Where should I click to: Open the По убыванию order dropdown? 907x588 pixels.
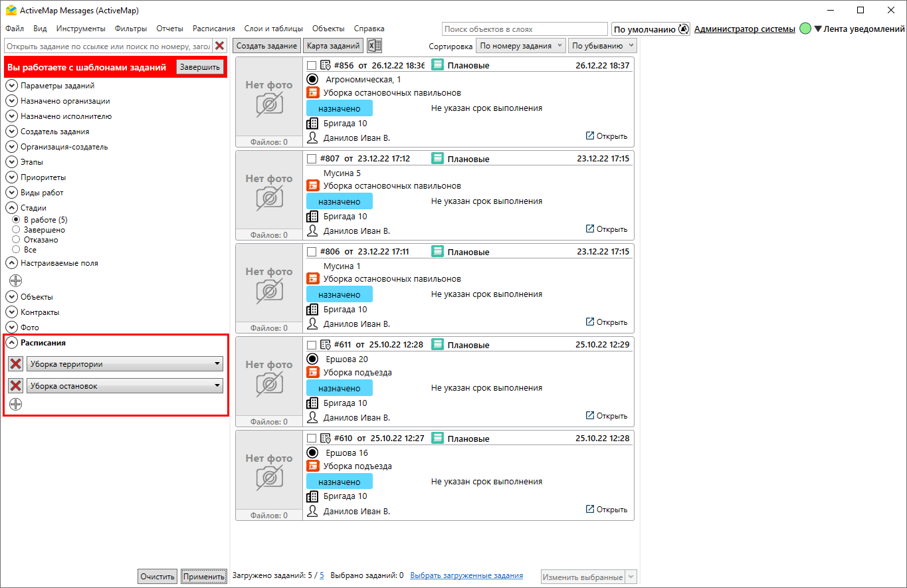602,46
